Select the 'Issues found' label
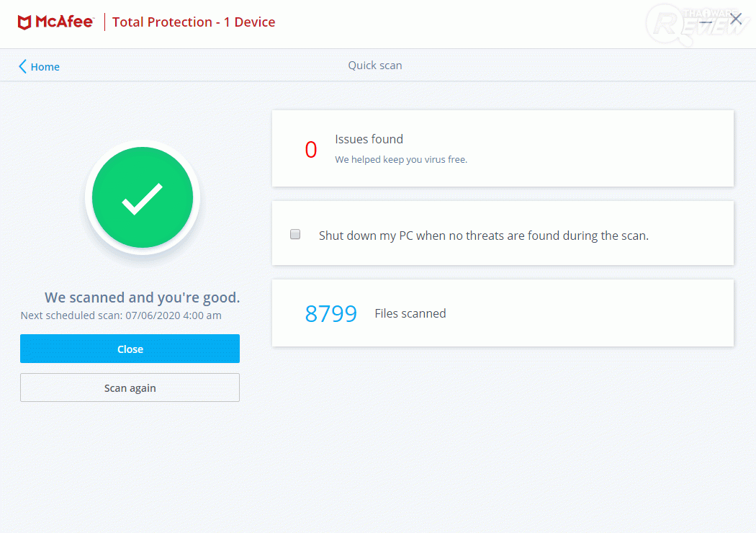 (x=369, y=139)
